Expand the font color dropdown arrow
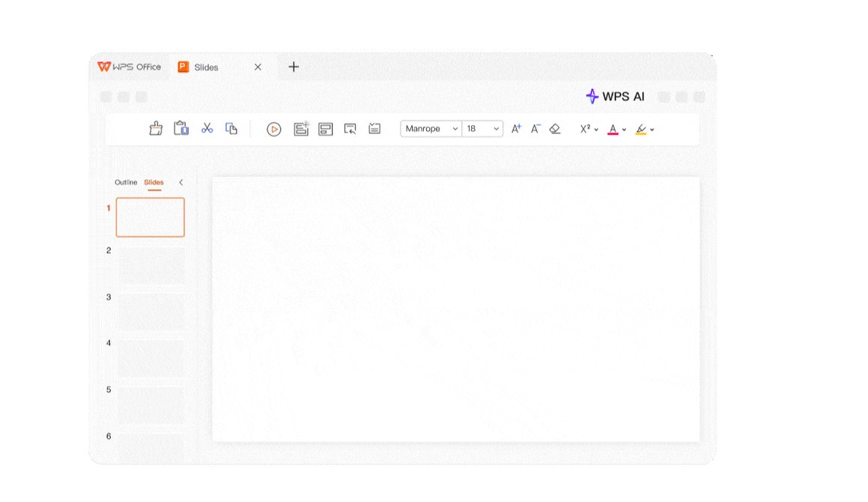Image resolution: width=868 pixels, height=502 pixels. [x=625, y=130]
